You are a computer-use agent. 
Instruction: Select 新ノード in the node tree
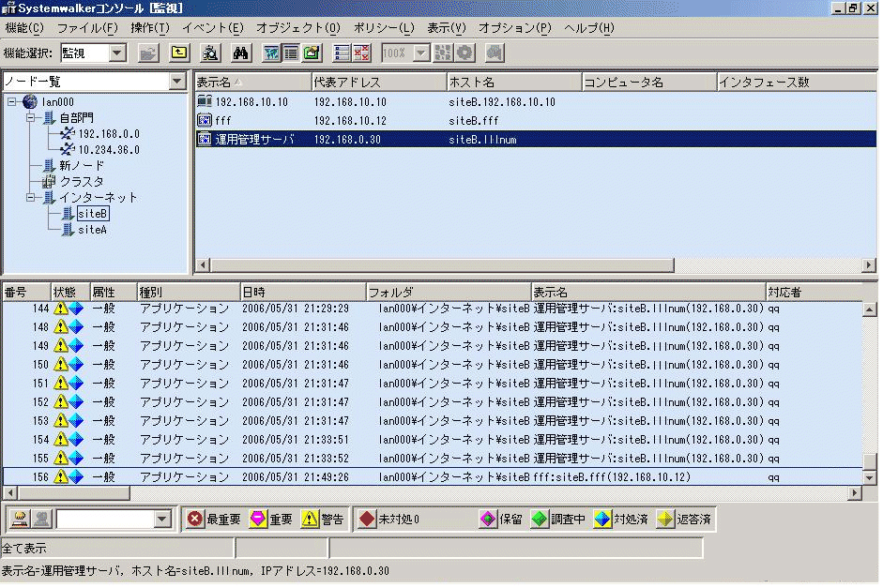point(82,165)
